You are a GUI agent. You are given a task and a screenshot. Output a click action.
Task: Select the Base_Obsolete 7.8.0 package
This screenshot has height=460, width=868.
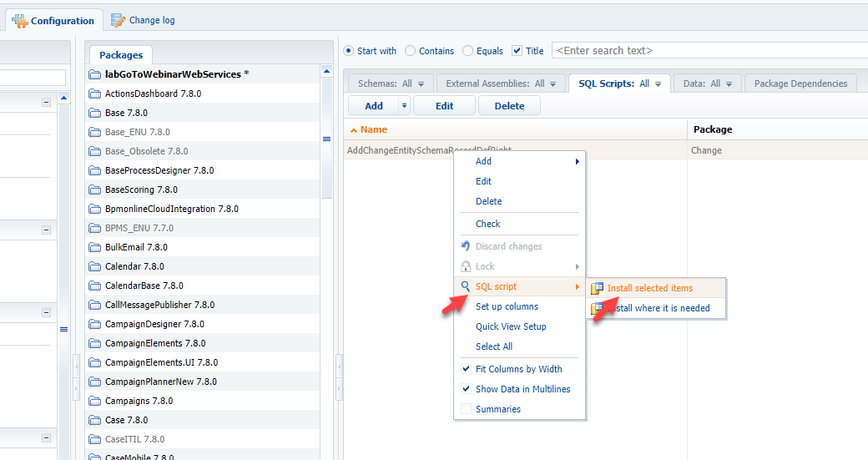(x=203, y=151)
